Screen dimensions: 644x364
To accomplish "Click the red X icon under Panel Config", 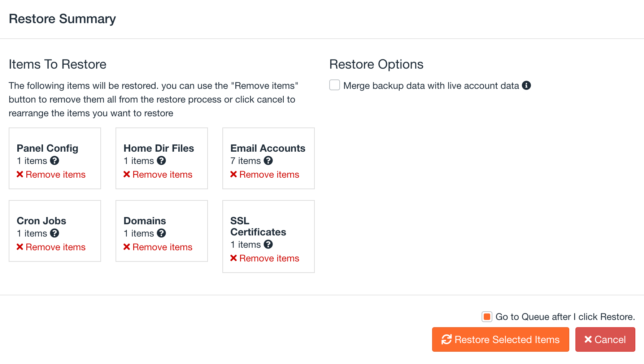I will 20,174.
